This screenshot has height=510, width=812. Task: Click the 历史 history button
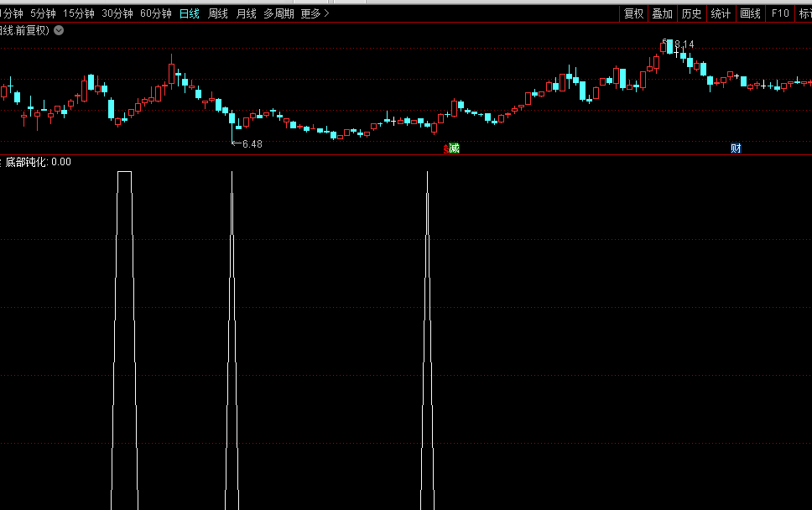(x=691, y=13)
